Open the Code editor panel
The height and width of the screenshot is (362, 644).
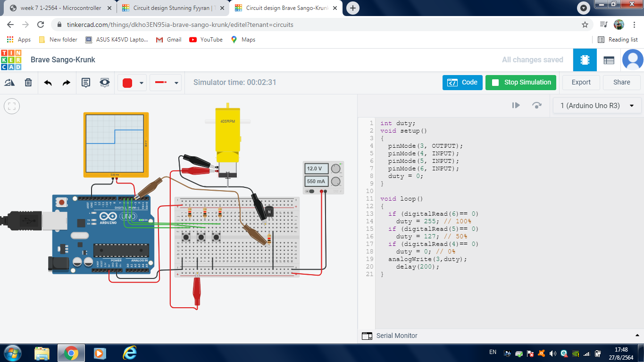point(462,82)
